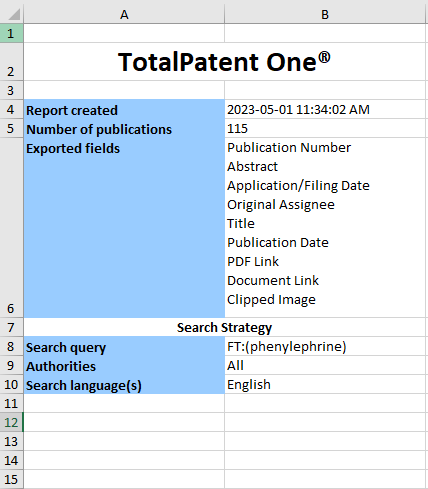
Task: Click the 'Publication Date' line
Action: point(278,242)
